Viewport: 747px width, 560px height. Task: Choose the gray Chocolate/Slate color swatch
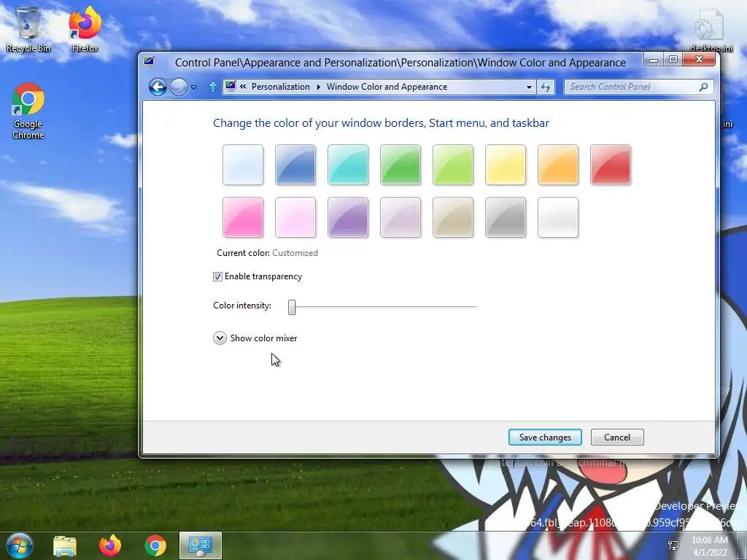506,217
